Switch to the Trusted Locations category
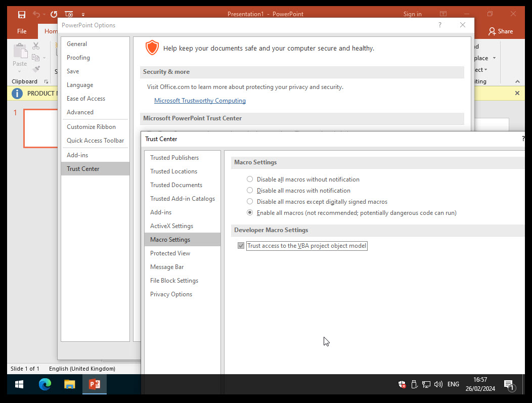 pos(173,171)
